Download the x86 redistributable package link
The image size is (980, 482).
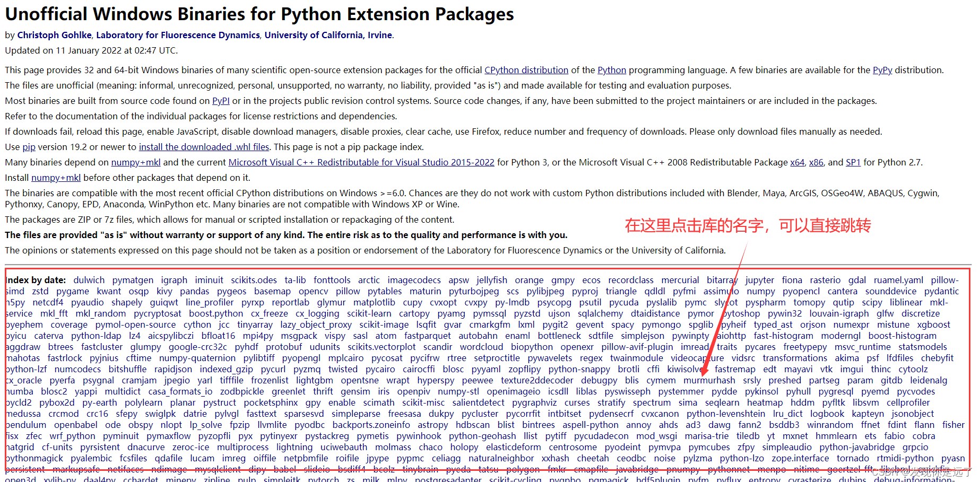click(816, 162)
